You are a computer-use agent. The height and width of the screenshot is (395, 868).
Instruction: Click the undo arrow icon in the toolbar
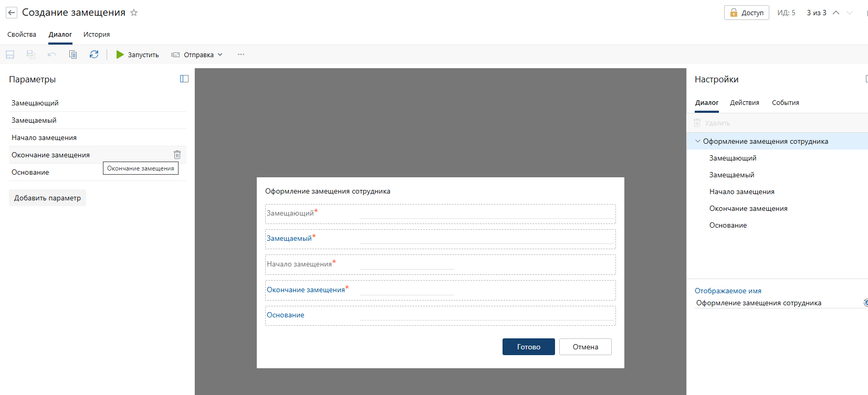pos(52,55)
